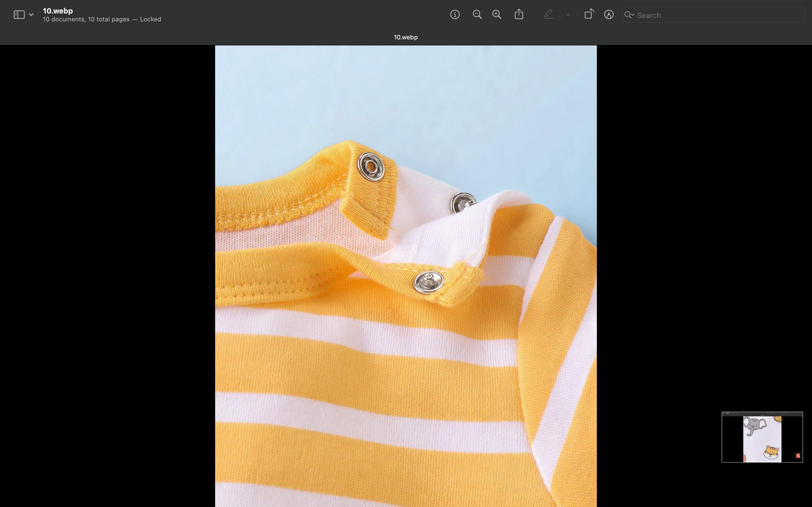Image resolution: width=812 pixels, height=507 pixels.
Task: Open the floating screenshot thumbnail preview
Action: [761, 437]
